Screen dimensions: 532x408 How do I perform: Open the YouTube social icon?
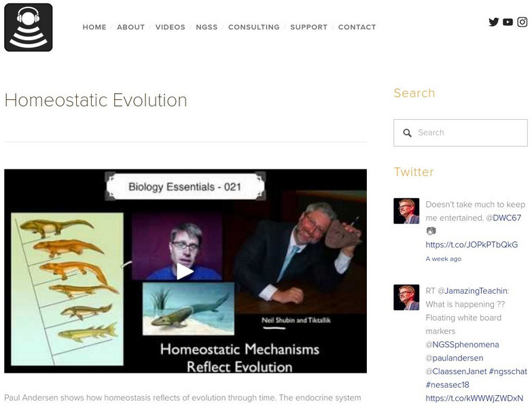pyautogui.click(x=508, y=22)
